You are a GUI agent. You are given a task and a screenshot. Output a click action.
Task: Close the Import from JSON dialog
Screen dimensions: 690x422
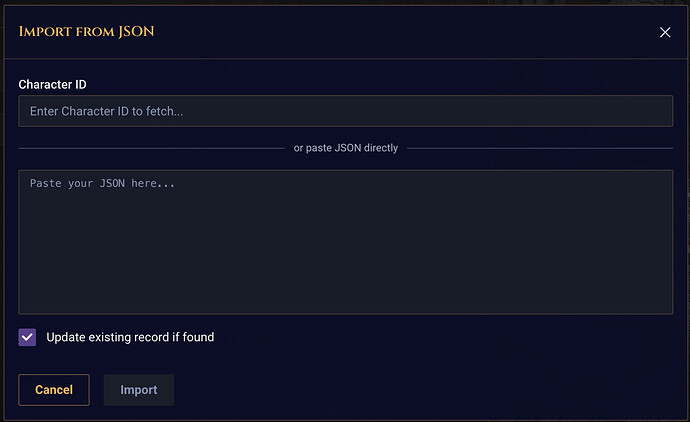(x=665, y=32)
